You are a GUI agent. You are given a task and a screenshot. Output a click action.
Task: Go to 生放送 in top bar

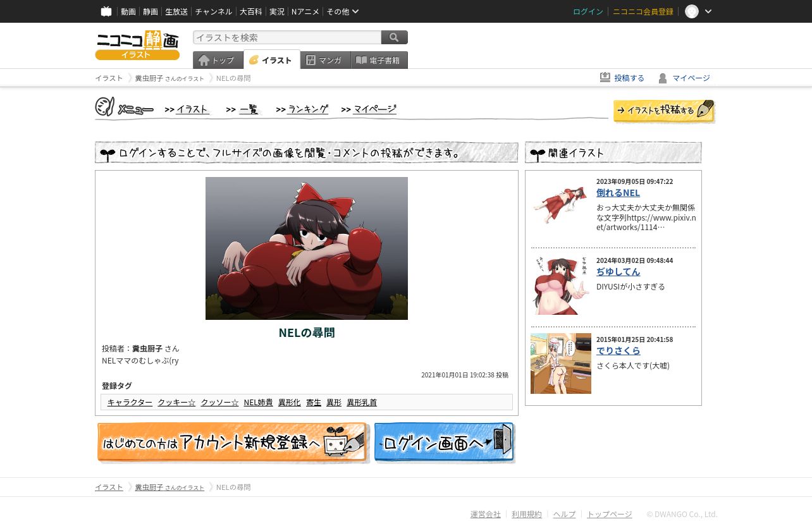point(176,11)
